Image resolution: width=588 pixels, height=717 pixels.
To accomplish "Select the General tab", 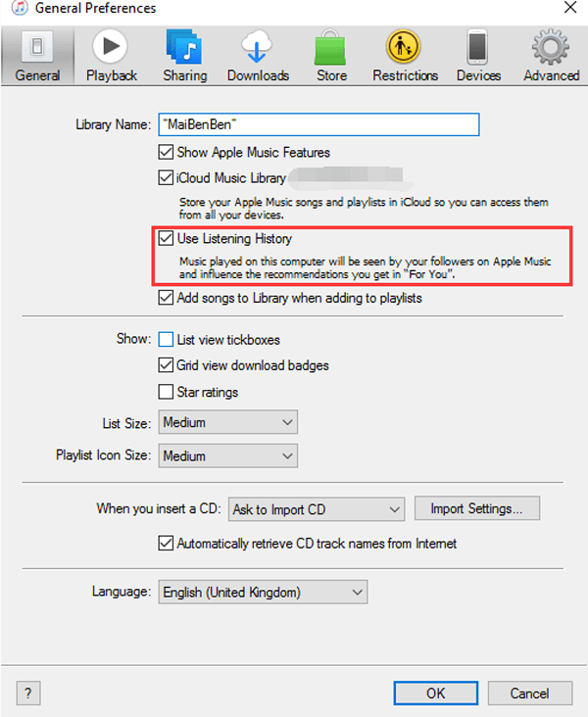I will tap(38, 55).
